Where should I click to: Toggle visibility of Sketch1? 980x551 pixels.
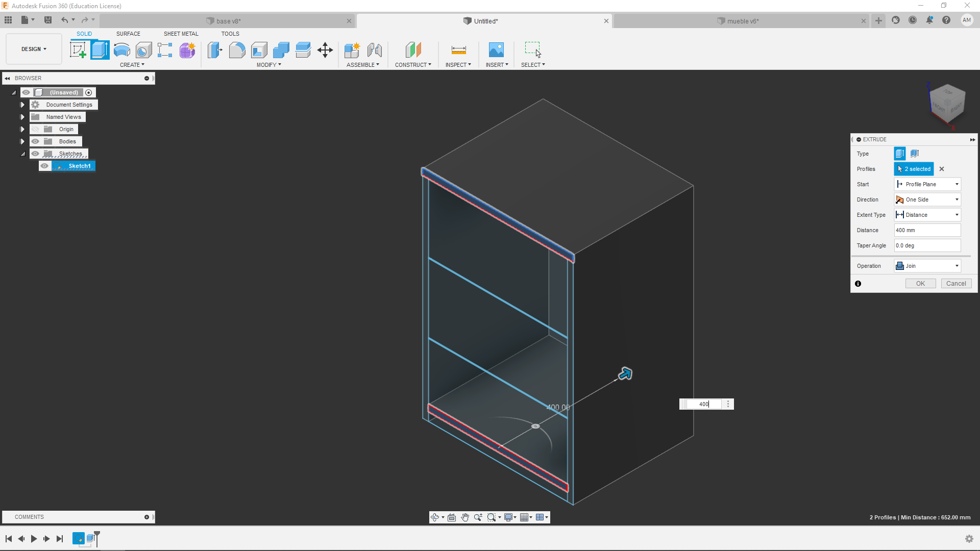(44, 165)
